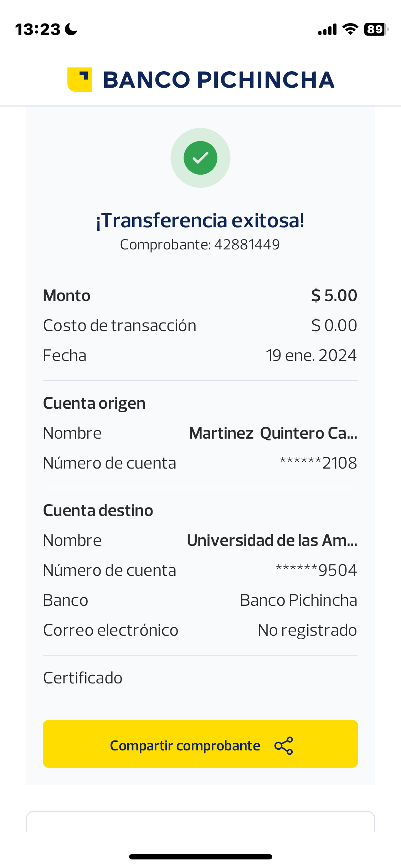Tap the Banco Pichincha yellow logo icon
The width and height of the screenshot is (401, 868).
click(x=79, y=79)
